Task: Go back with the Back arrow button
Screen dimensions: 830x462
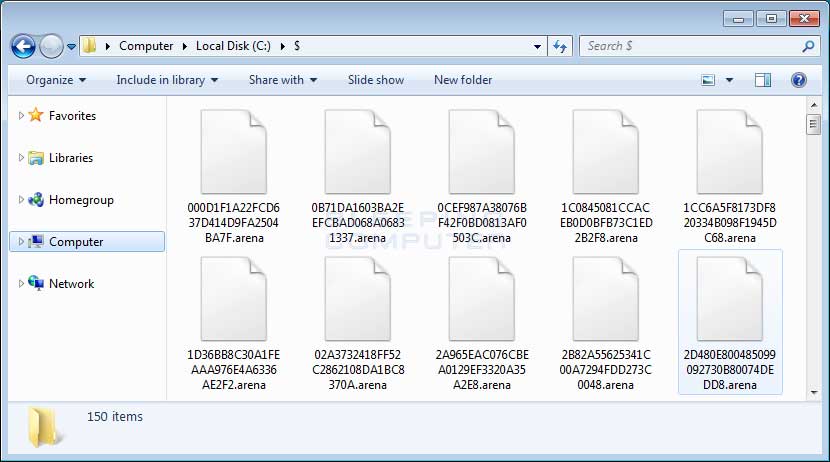Action: click(23, 47)
